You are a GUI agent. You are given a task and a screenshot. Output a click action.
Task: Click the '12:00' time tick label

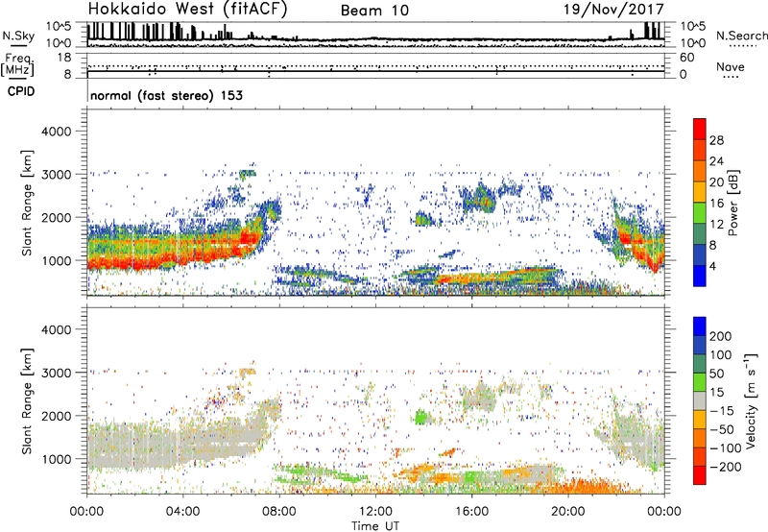click(x=375, y=512)
